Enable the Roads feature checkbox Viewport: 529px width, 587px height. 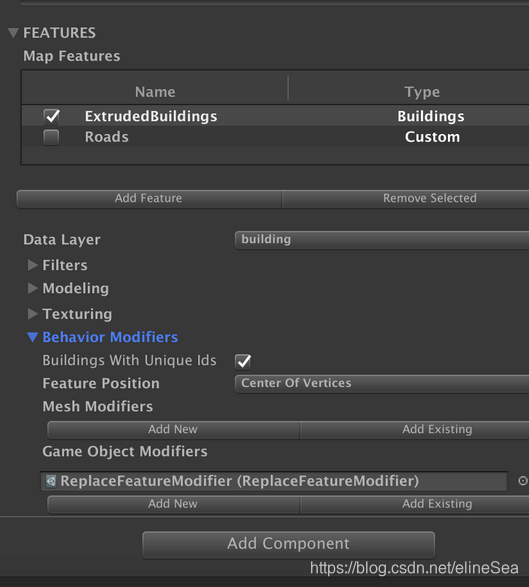[51, 137]
